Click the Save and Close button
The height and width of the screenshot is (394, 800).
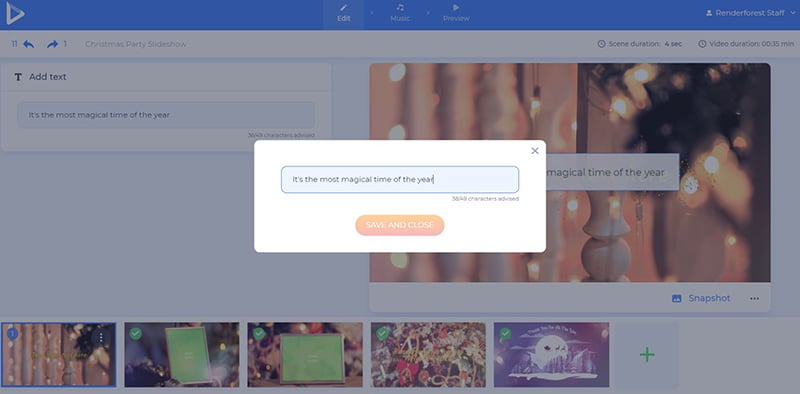click(400, 225)
